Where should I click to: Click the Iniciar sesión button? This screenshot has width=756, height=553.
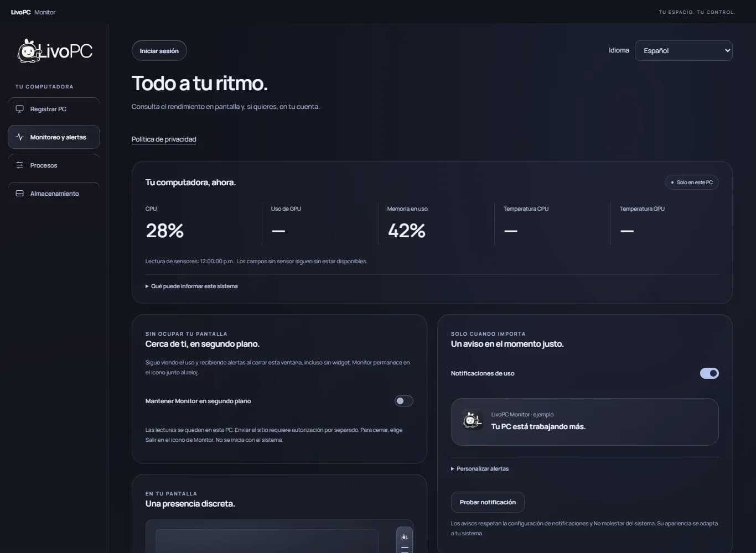(x=159, y=50)
